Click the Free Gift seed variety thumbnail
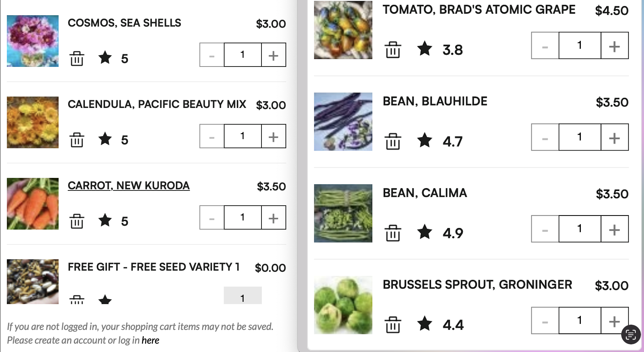Viewport: 644px width, 352px height. tap(33, 282)
